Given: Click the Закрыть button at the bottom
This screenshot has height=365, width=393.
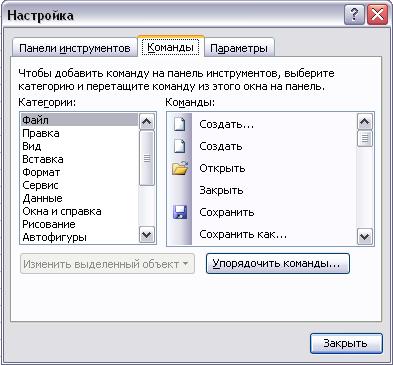Looking at the screenshot, I should pyautogui.click(x=346, y=343).
